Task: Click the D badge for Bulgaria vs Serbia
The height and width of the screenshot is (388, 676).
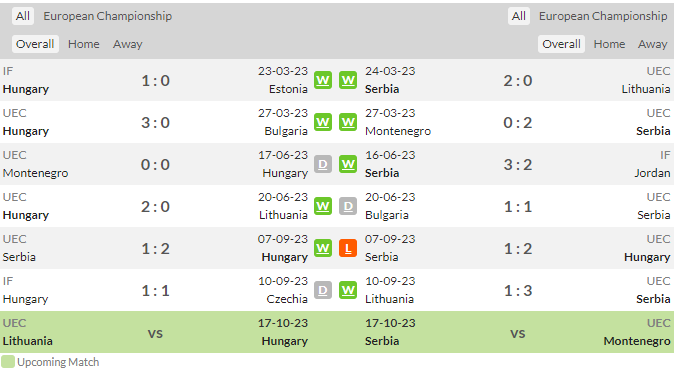Action: point(348,207)
